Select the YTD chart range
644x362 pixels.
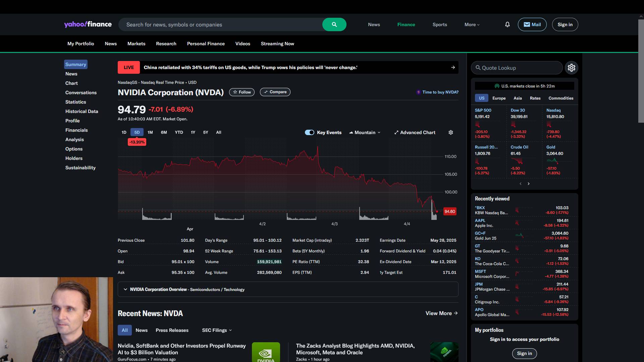pyautogui.click(x=179, y=132)
